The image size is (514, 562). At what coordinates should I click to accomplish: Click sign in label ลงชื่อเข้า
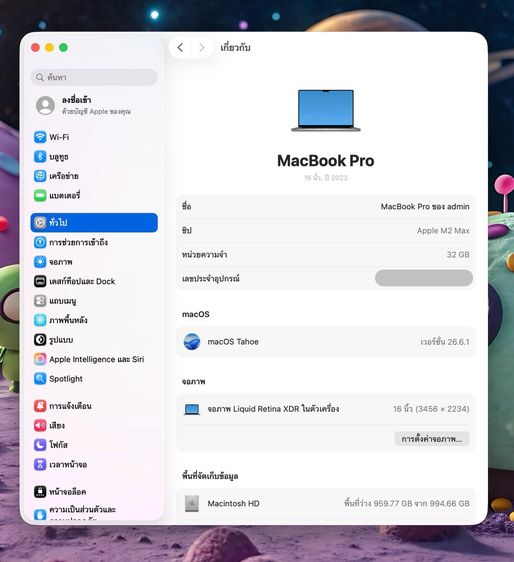(x=76, y=100)
